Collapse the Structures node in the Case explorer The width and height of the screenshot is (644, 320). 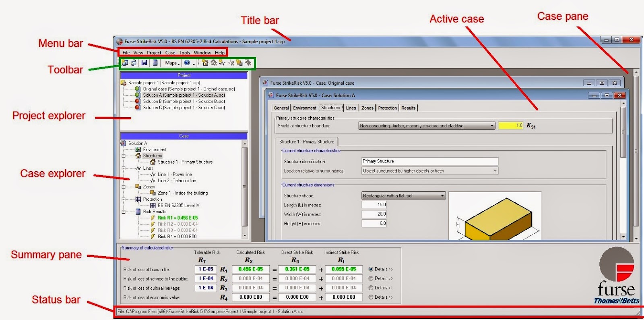tap(124, 156)
